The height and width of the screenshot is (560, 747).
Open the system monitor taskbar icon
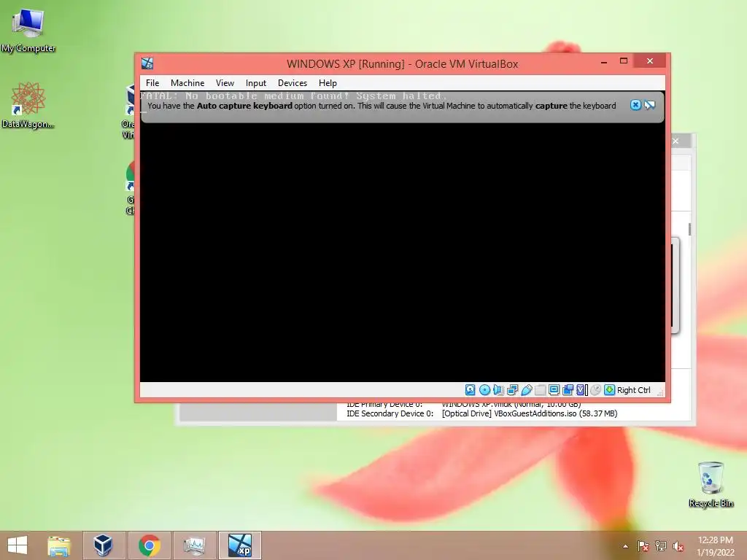point(194,545)
